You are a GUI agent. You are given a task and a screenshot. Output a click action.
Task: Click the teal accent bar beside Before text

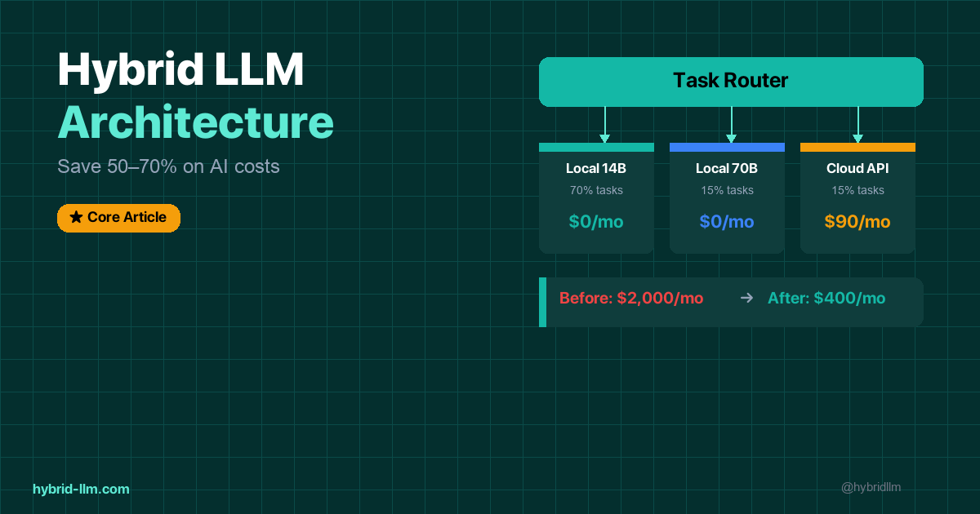(542, 302)
